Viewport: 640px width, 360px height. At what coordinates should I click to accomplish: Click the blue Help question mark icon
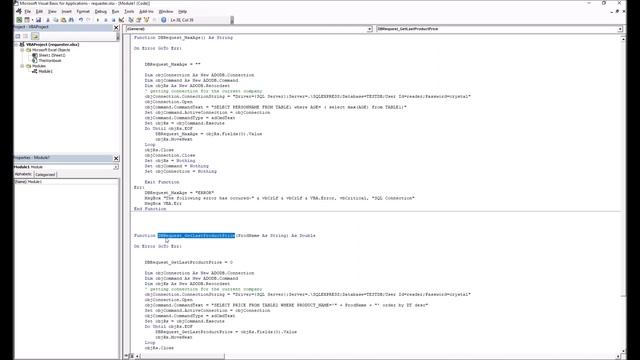(163, 20)
